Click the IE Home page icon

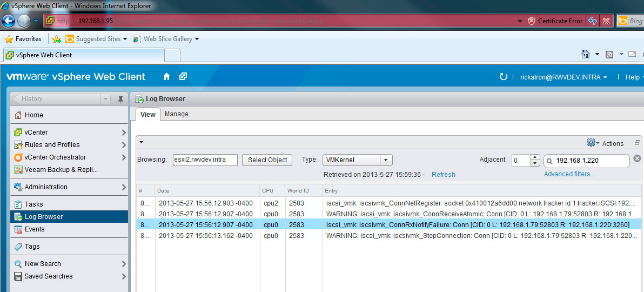(x=586, y=54)
